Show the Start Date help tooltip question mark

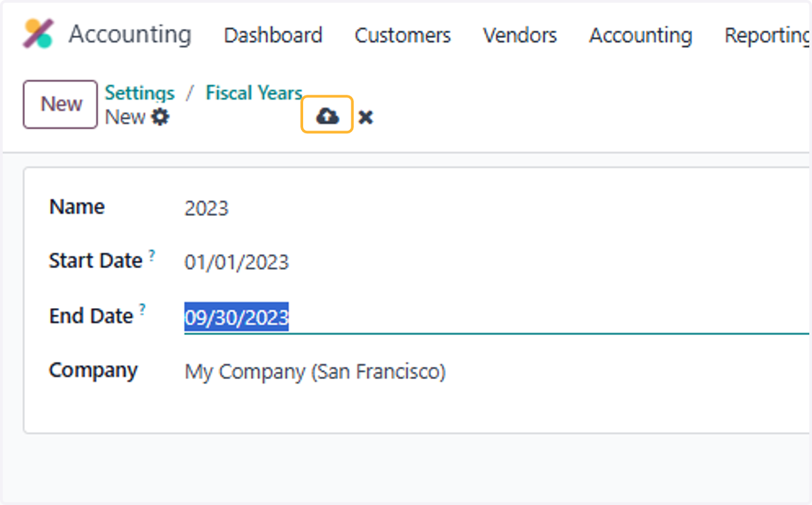[x=152, y=255]
